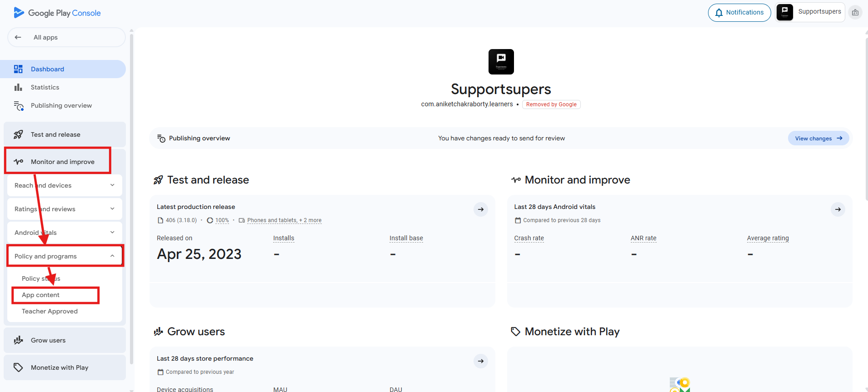The height and width of the screenshot is (392, 868).
Task: Go to Publishing overview in sidebar
Action: pyautogui.click(x=61, y=105)
